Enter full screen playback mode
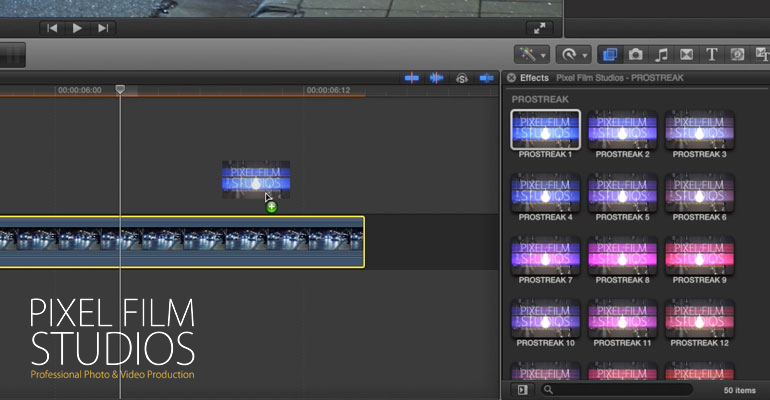Viewport: 770px width, 400px height. tap(539, 28)
